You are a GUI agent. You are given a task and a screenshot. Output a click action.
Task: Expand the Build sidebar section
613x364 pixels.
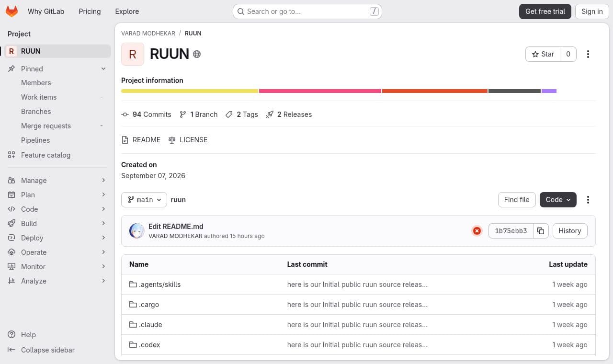[57, 224]
